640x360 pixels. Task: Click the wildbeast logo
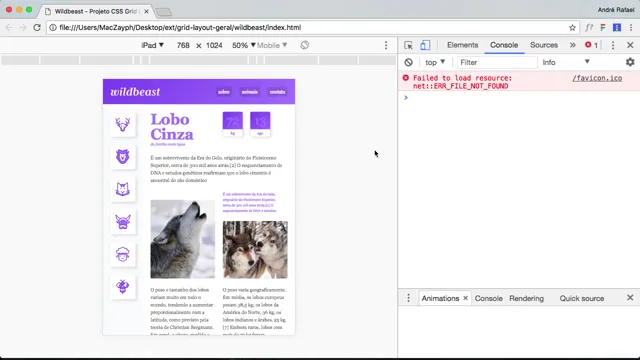click(x=135, y=92)
